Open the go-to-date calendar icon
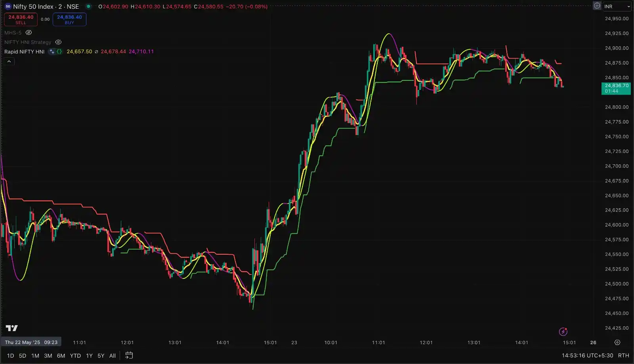 click(x=129, y=355)
